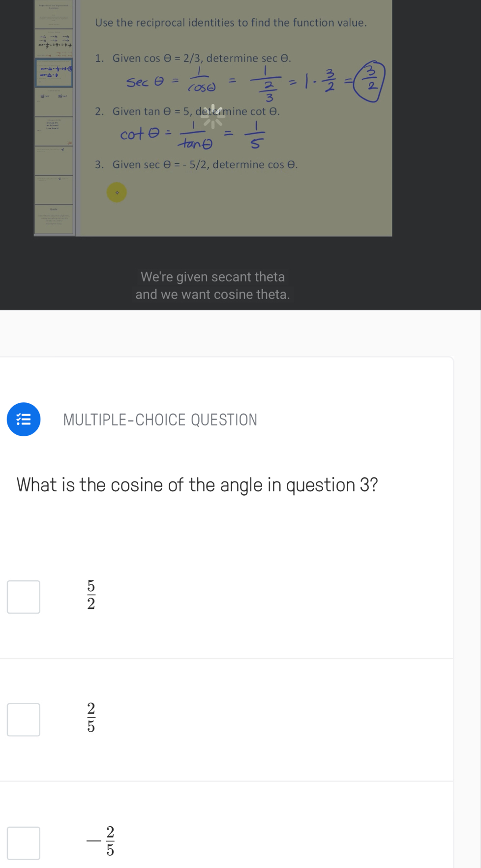Open the sixth mostly blank slide thumbnail
Viewport: 481px width, 868px height.
pos(54,160)
